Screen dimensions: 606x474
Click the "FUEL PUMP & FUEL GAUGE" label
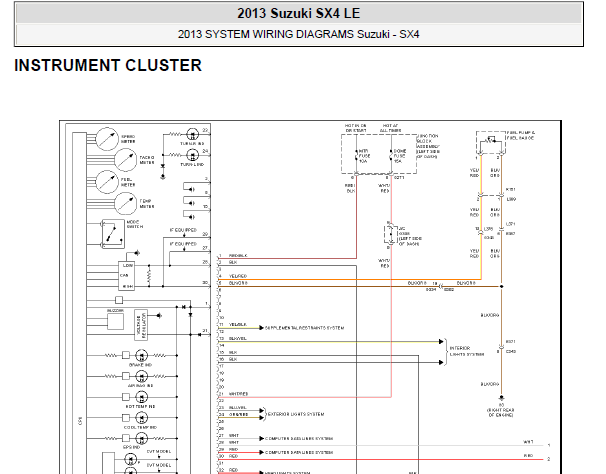tap(521, 135)
